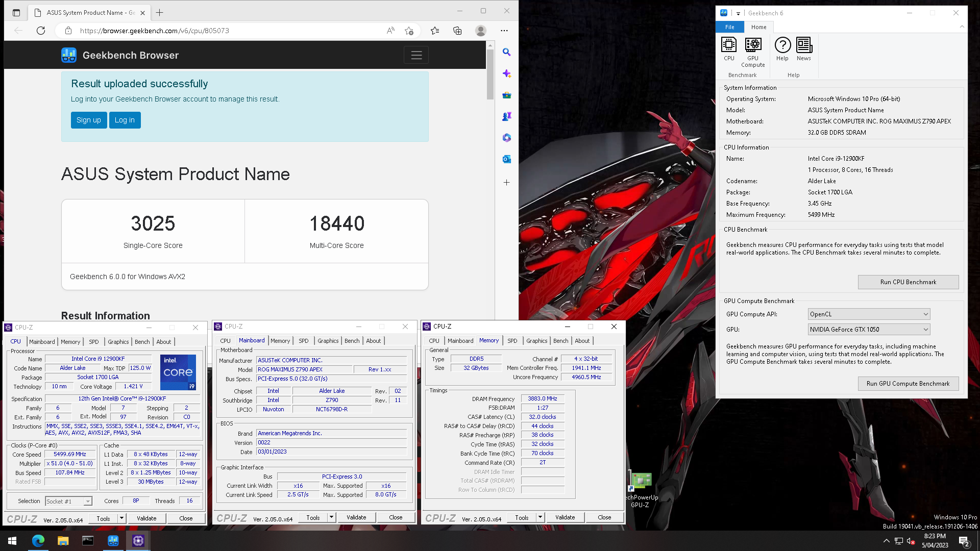This screenshot has width=980, height=551.
Task: Add item to Edge sidebar with plus
Action: pyautogui.click(x=506, y=182)
